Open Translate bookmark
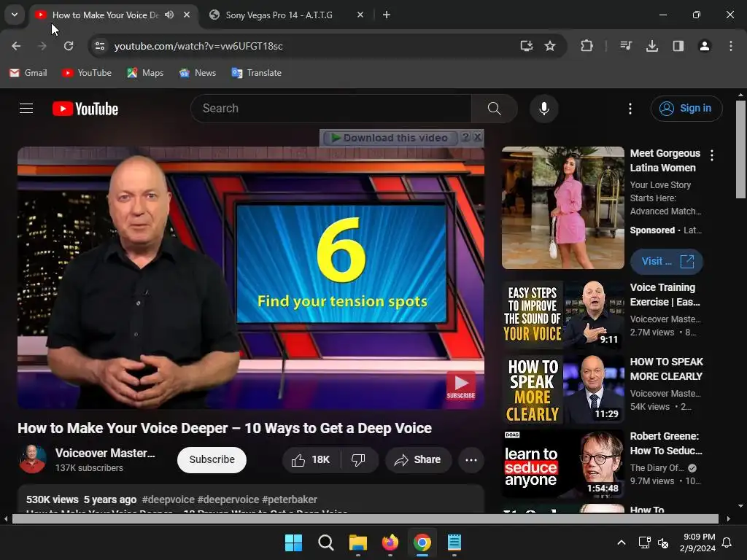747x560 pixels. (x=256, y=73)
